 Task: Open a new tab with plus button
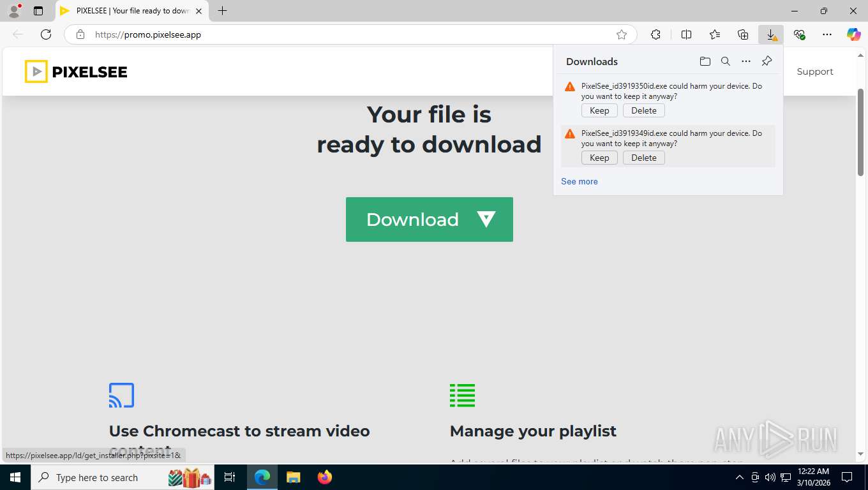222,11
